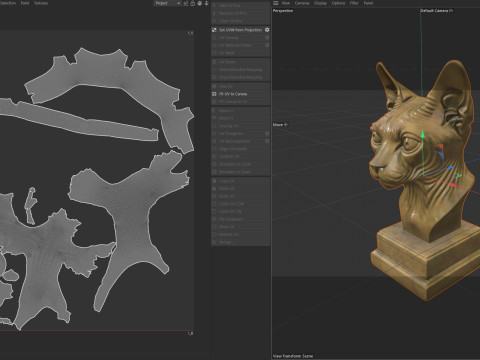Open Set UVW from Projection gear settings
Viewport: 480px width, 360px height.
pyautogui.click(x=267, y=30)
